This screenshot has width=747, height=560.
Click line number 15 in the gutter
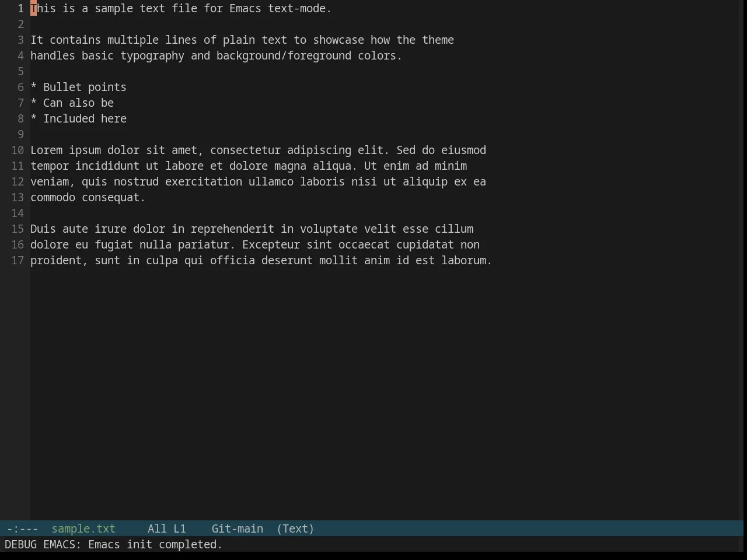coord(18,229)
